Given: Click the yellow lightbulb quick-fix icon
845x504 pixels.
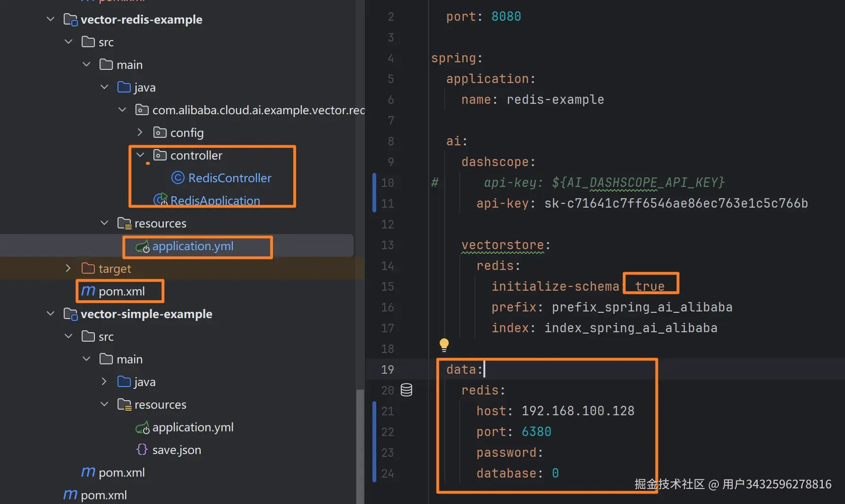Looking at the screenshot, I should pos(444,344).
